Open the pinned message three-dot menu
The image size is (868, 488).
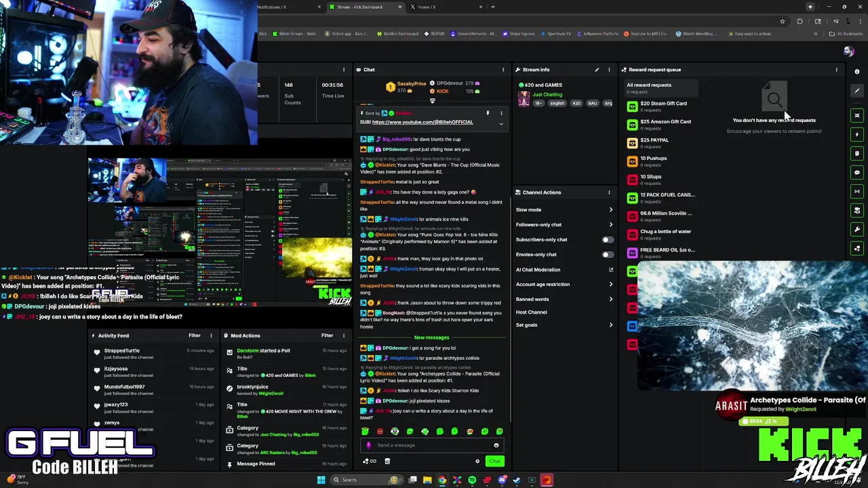(501, 113)
